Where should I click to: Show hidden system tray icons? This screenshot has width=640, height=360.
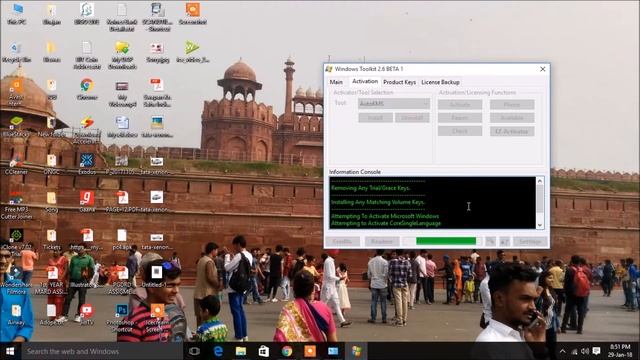click(x=562, y=351)
